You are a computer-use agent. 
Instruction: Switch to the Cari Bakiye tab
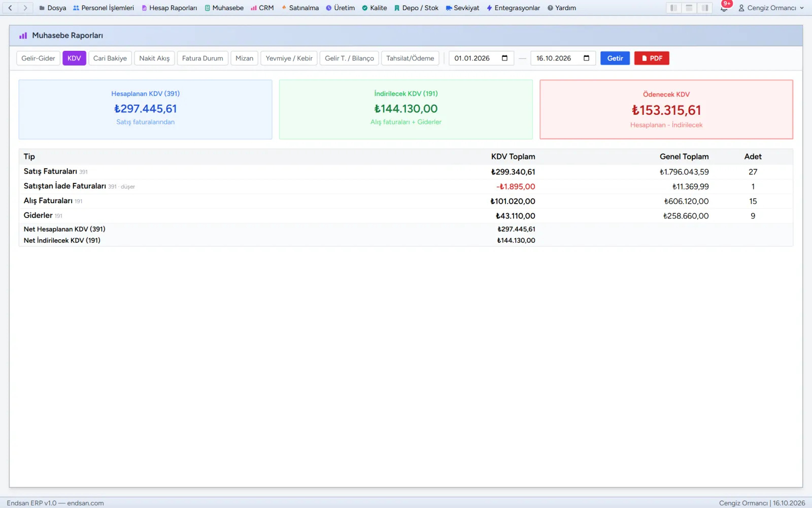pyautogui.click(x=110, y=58)
